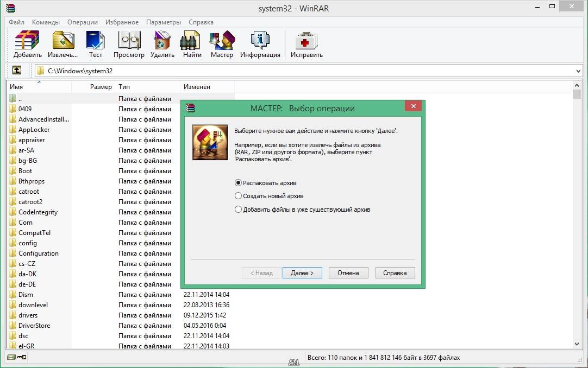Click the Исправить (Repair) toolbar icon
This screenshot has width=588, height=368.
[x=306, y=45]
